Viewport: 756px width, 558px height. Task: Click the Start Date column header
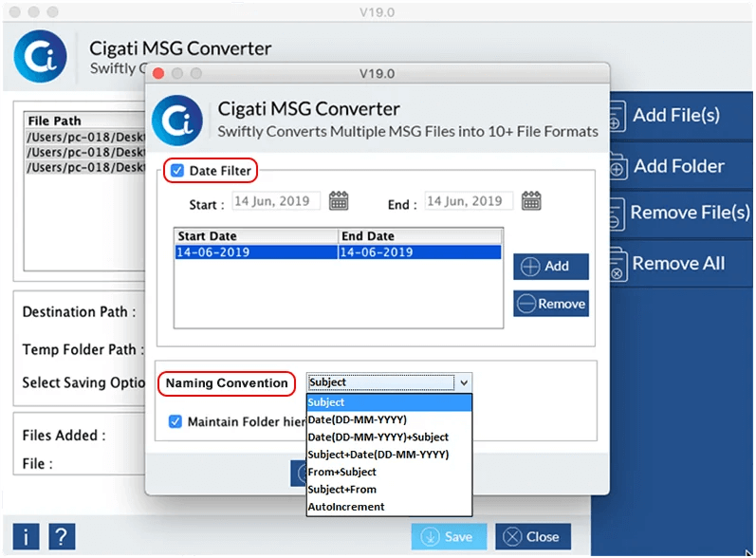pyautogui.click(x=256, y=236)
